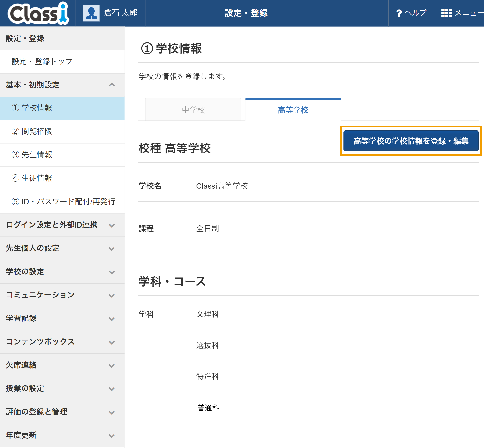
Task: Switch to the 中学校 tab
Action: (x=193, y=109)
